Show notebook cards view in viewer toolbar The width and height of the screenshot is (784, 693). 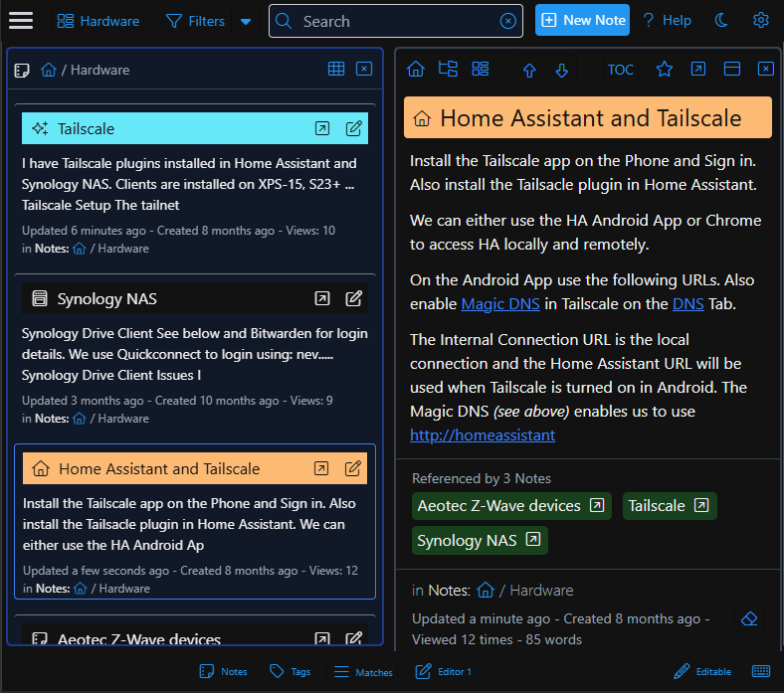click(480, 69)
